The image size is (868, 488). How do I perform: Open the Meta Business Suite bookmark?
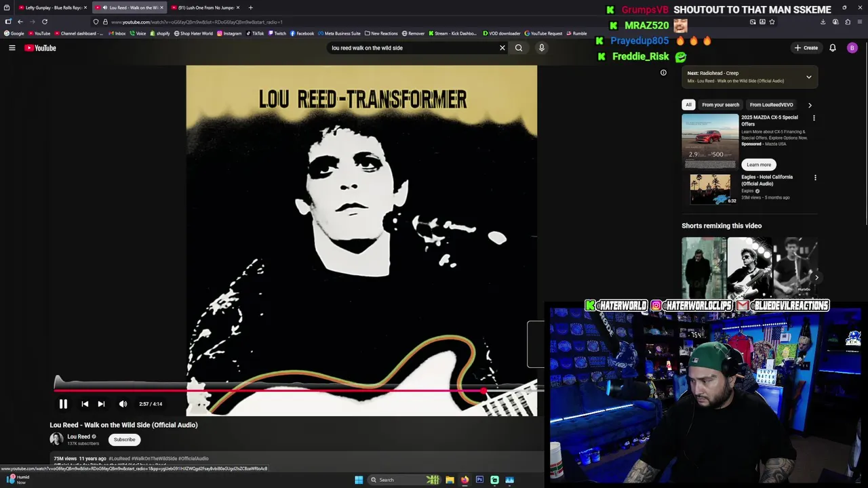(339, 33)
